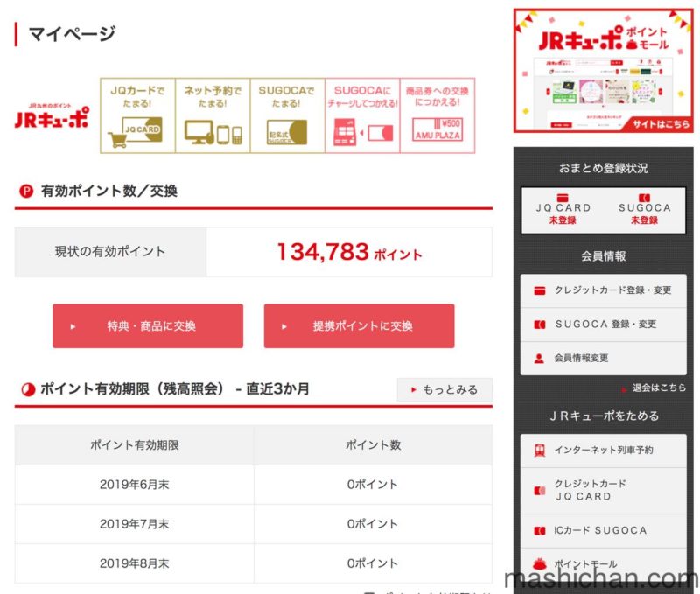Select クレジットカード登録・変更 menu item

(x=604, y=291)
